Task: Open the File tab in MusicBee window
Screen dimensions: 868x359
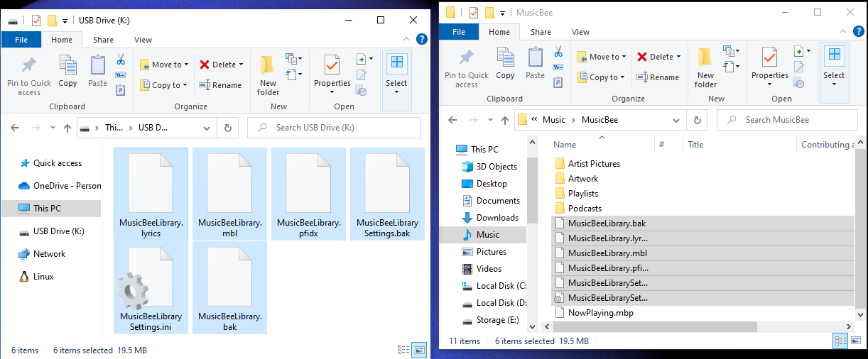Action: [x=459, y=32]
